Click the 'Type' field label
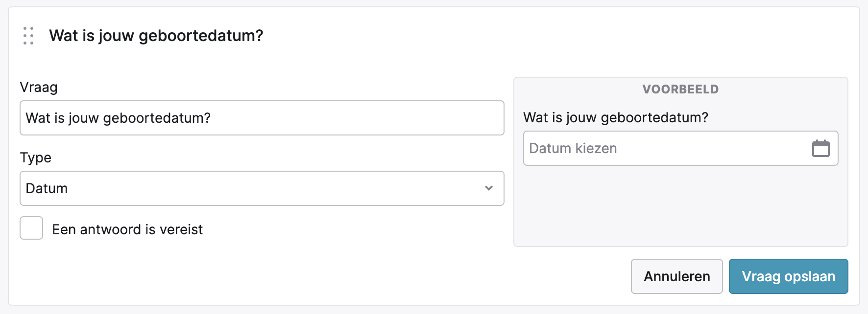 point(36,158)
